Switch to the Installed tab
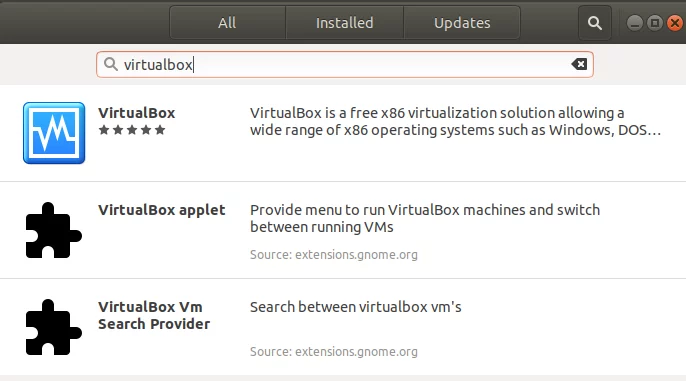This screenshot has height=381, width=686. 345,23
